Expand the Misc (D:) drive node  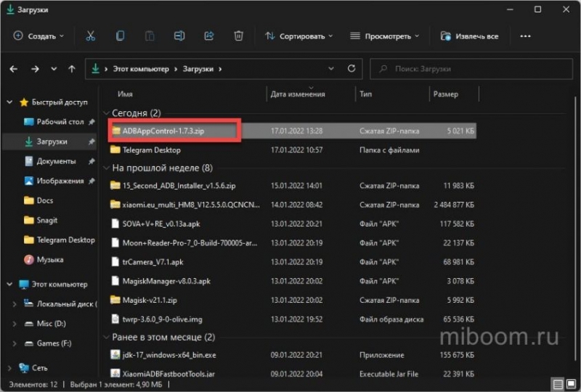(x=15, y=324)
